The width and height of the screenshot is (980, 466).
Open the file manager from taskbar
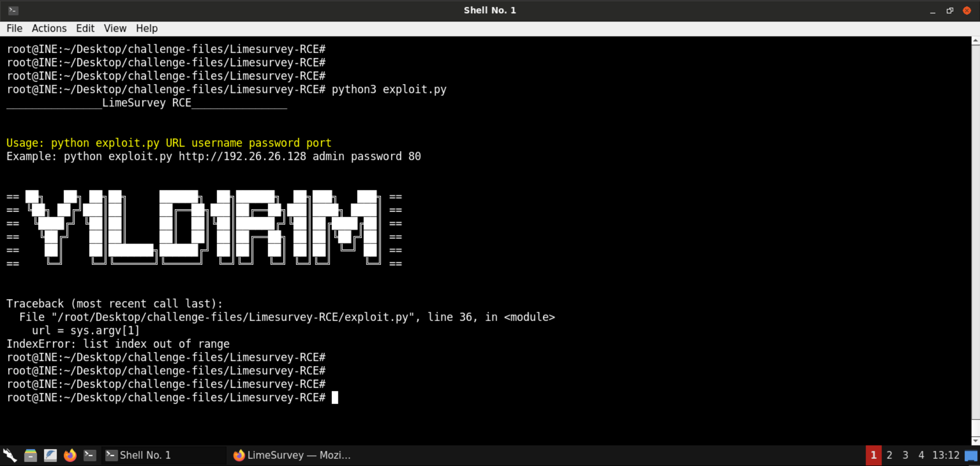coord(31,455)
